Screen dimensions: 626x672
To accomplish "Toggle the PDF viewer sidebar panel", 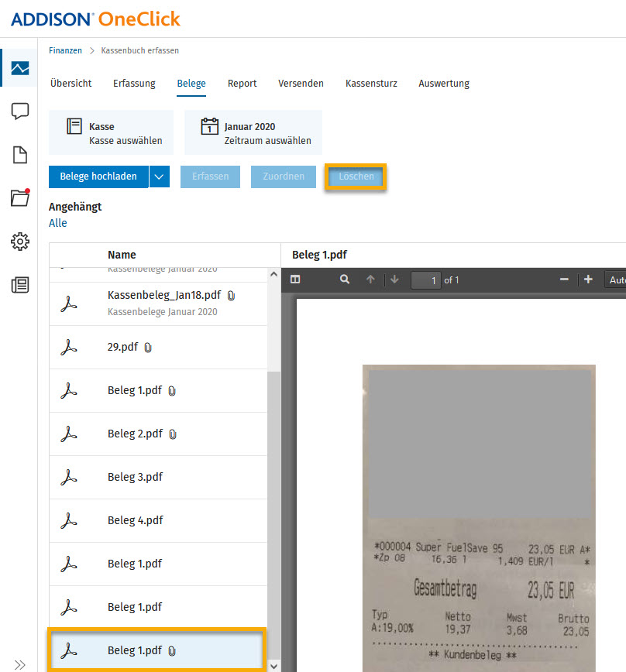I will coord(295,279).
